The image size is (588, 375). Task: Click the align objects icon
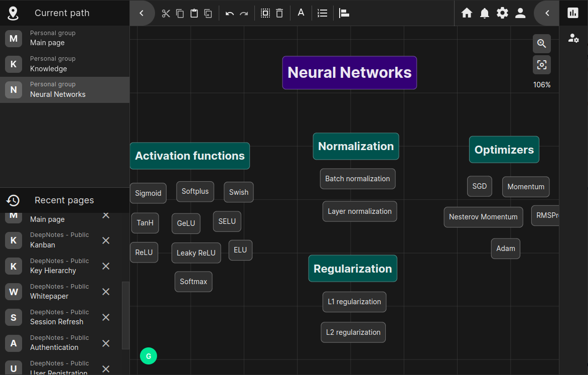(x=344, y=14)
